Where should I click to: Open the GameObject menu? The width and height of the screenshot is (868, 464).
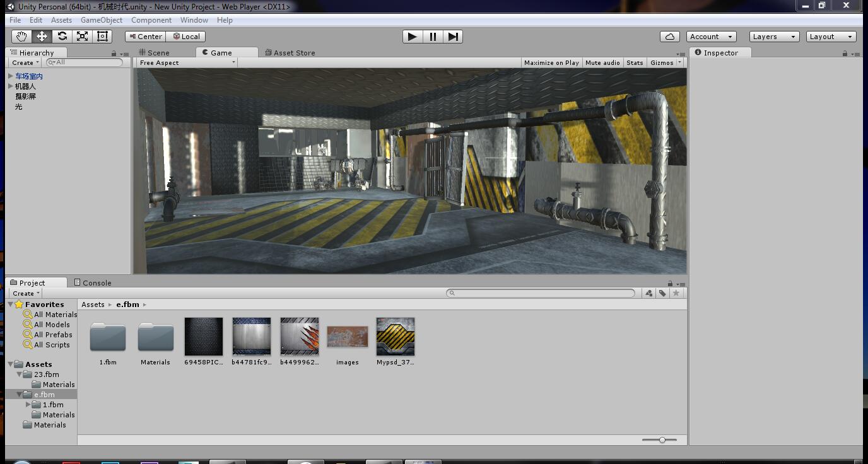click(102, 20)
